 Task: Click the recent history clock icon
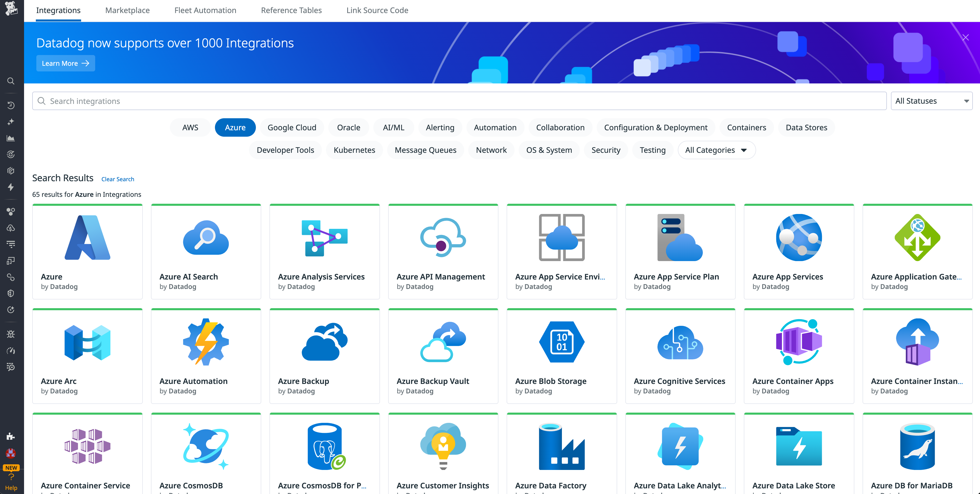click(11, 105)
